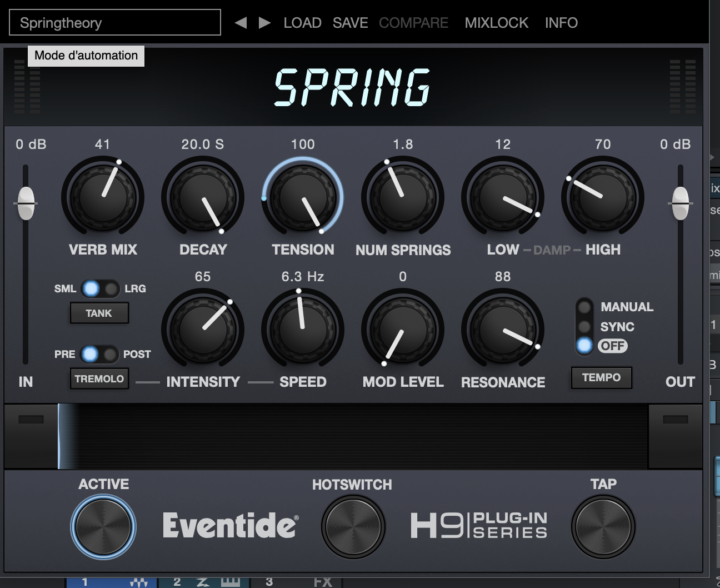This screenshot has height=588, width=720.
Task: Click the NUM SPRINGS knob
Action: [403, 197]
